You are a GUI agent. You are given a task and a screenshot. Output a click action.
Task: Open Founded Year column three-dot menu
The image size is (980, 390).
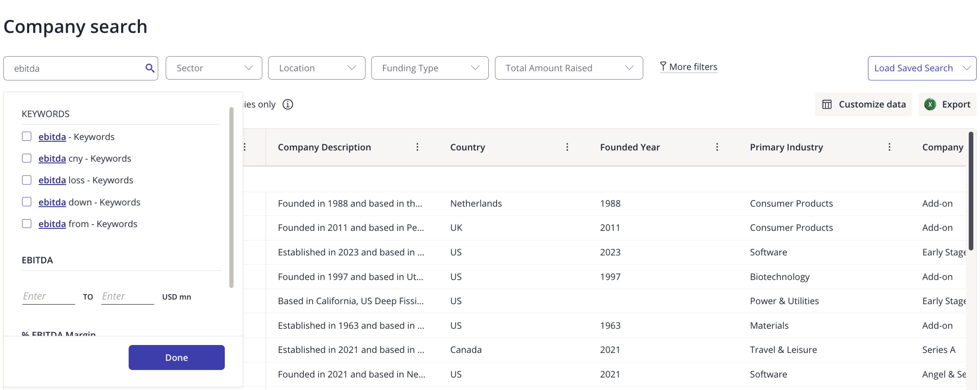[717, 147]
